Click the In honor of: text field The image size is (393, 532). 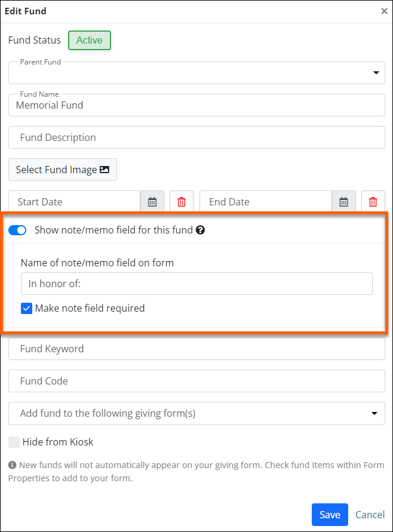pos(196,284)
